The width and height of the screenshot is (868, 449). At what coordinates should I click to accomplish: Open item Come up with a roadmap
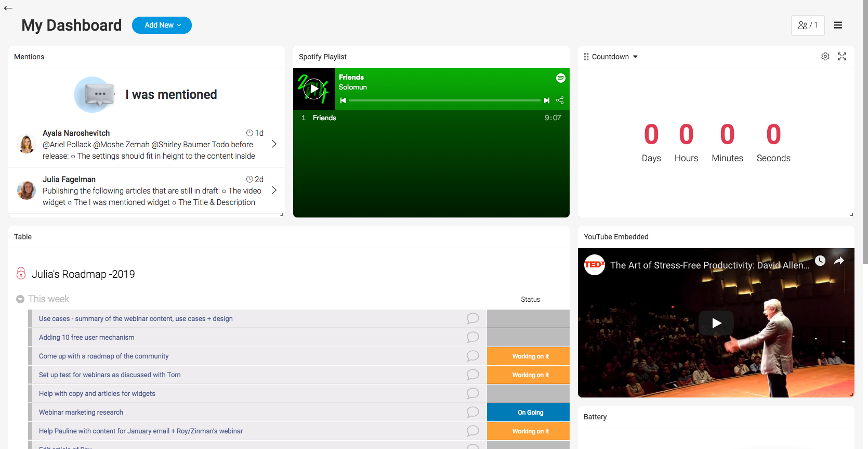coord(104,356)
